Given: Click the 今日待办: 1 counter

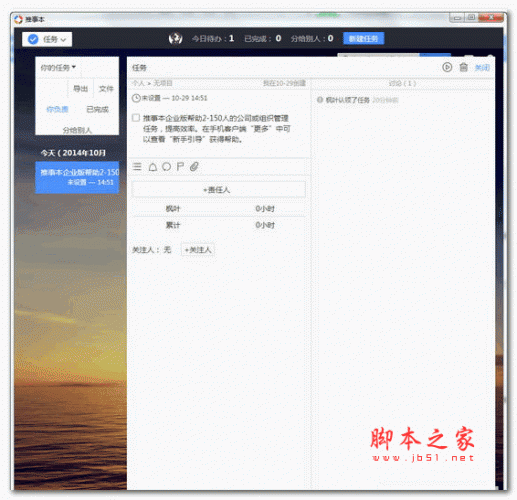Looking at the screenshot, I should tap(213, 39).
